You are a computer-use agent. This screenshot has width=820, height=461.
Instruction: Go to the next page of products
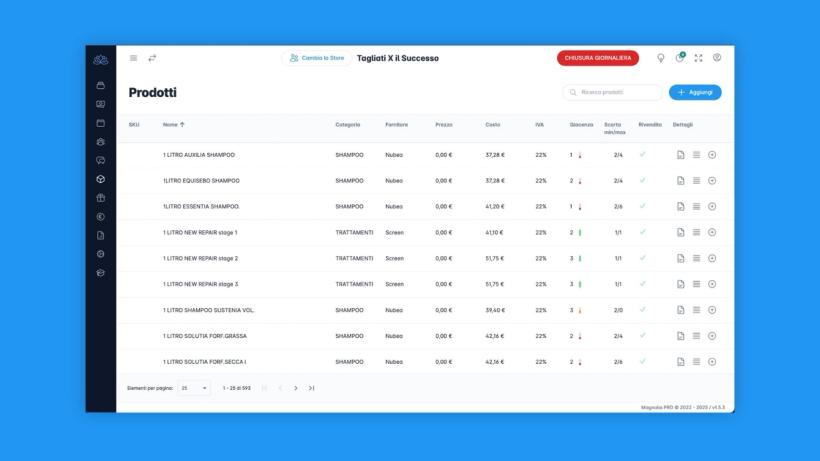[x=295, y=388]
